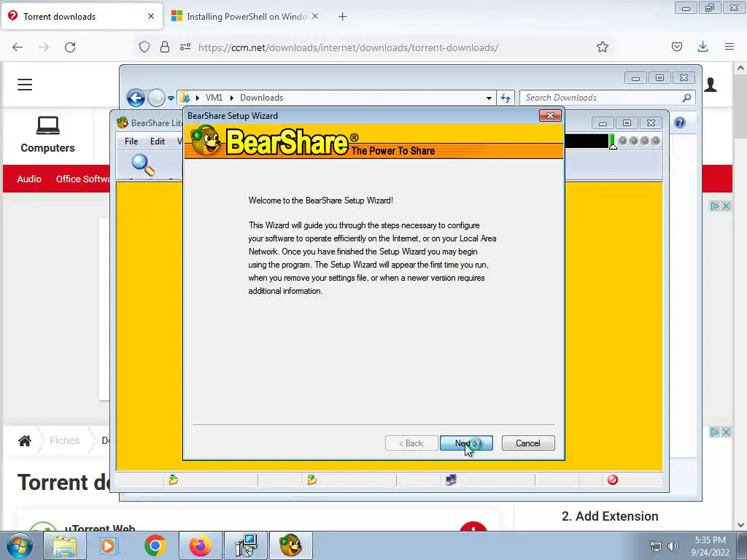This screenshot has height=560, width=747.
Task: Open the Computers category on ccm.net
Action: click(47, 135)
